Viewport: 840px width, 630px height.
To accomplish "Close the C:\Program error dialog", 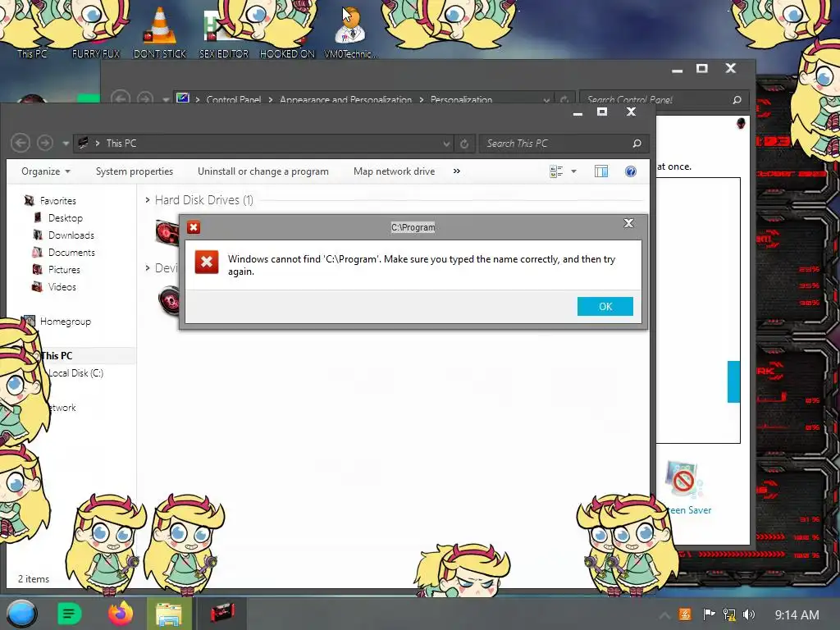I will (628, 223).
